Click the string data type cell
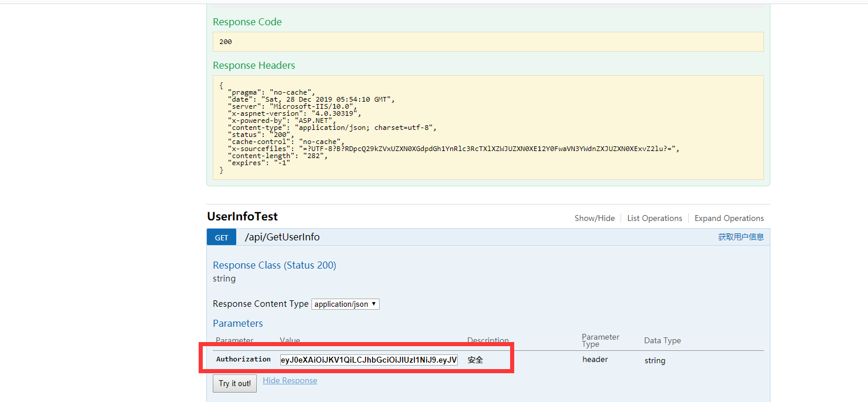The height and width of the screenshot is (402, 868). 655,360
